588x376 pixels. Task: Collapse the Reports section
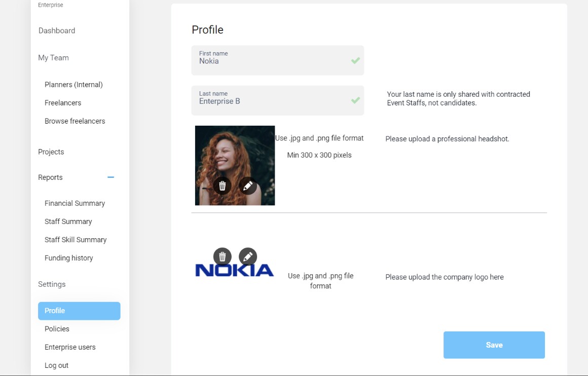click(111, 177)
